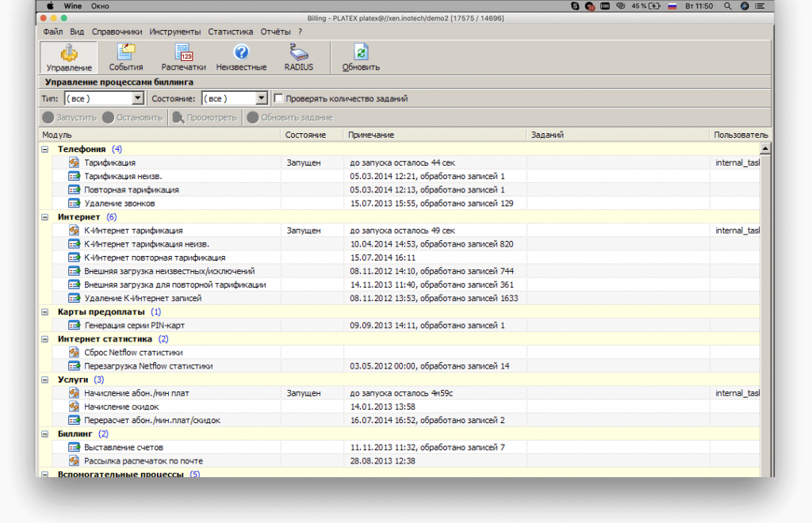Click the battery indicator in menu bar
The height and width of the screenshot is (523, 812).
[x=645, y=6]
